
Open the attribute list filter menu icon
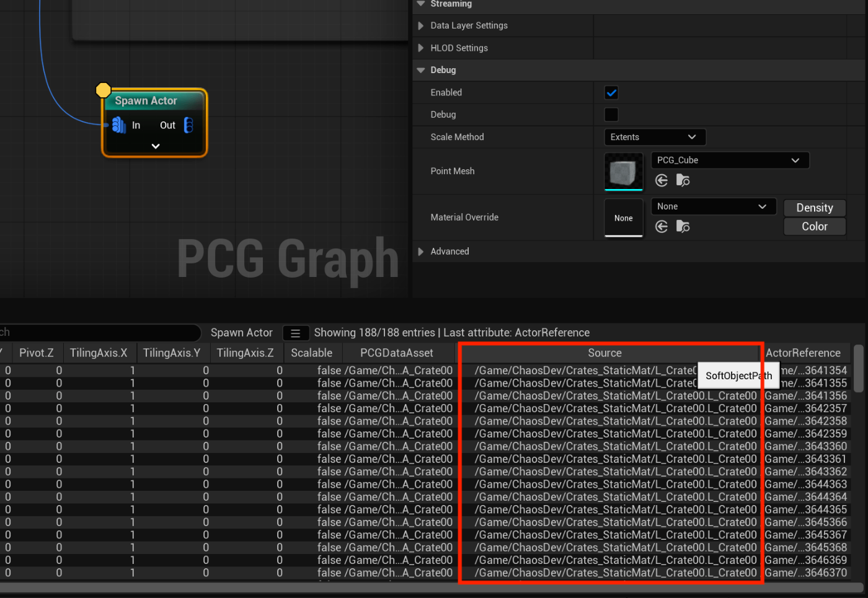296,333
